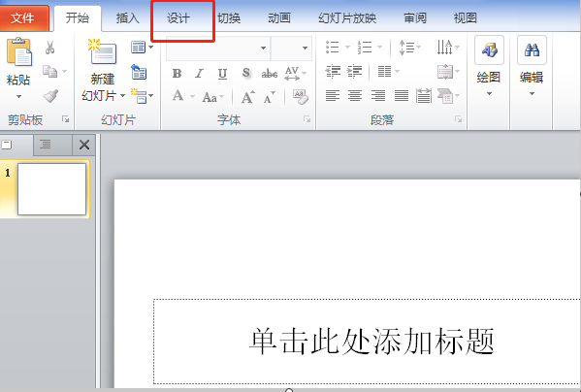Toggle Strikethrough formatting
This screenshot has width=581, height=392.
pyautogui.click(x=270, y=74)
